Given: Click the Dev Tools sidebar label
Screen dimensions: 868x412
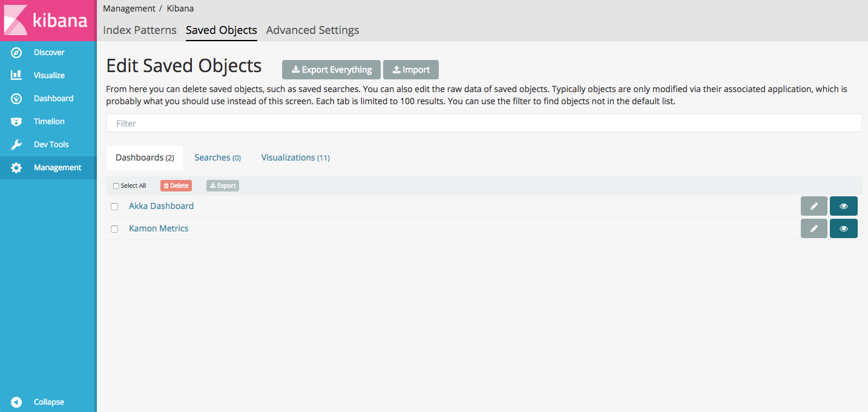Looking at the screenshot, I should pyautogui.click(x=51, y=145).
